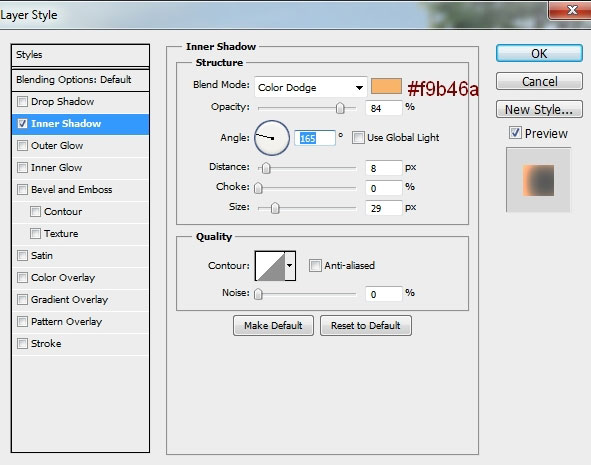Screen dimensions: 591x465
Task: Open the Inner Glow style settings
Action: coord(80,167)
